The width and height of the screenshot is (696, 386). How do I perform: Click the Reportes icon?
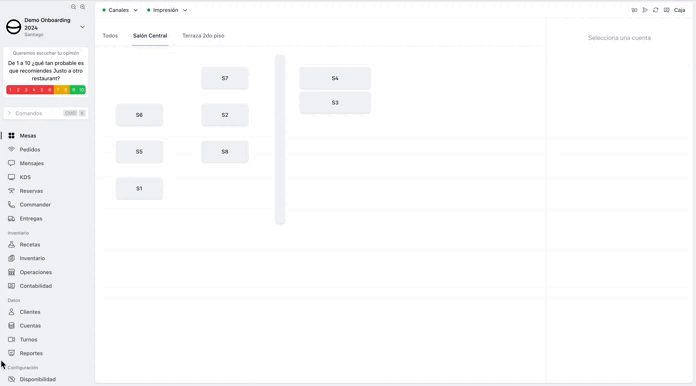coord(12,353)
